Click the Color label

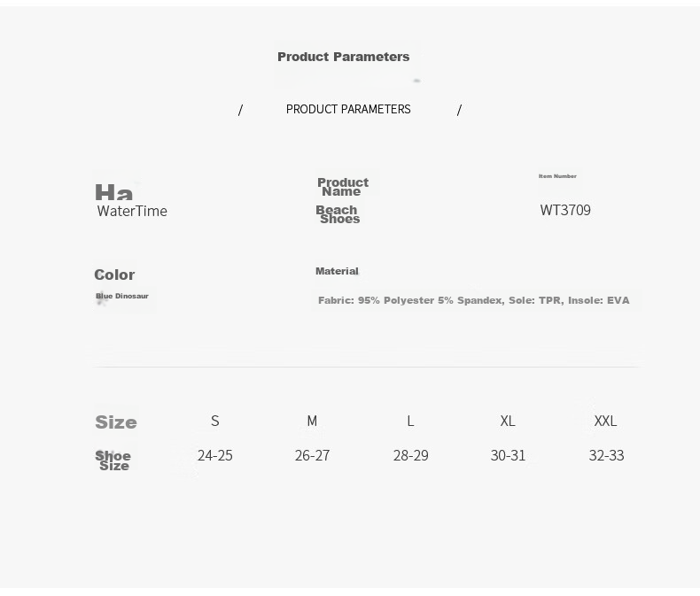coord(114,275)
